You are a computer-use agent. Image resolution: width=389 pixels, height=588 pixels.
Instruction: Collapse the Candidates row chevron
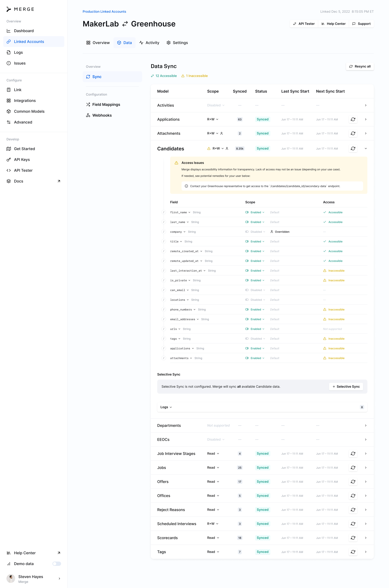[x=366, y=148]
